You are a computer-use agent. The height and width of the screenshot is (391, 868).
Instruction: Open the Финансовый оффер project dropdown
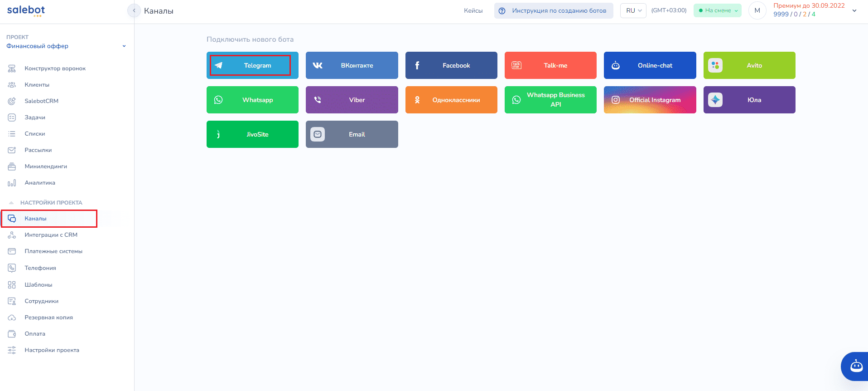point(66,46)
